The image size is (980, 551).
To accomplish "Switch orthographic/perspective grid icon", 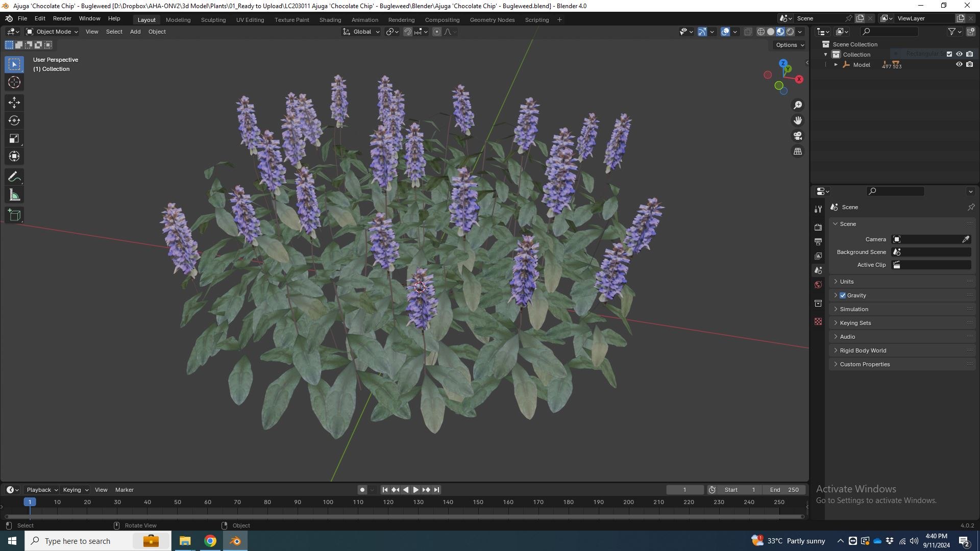I will [797, 152].
